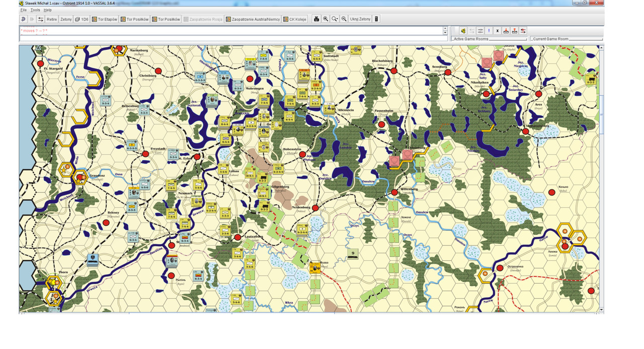Click into the chat input field
This screenshot has width=644, height=349.
tap(233, 38)
